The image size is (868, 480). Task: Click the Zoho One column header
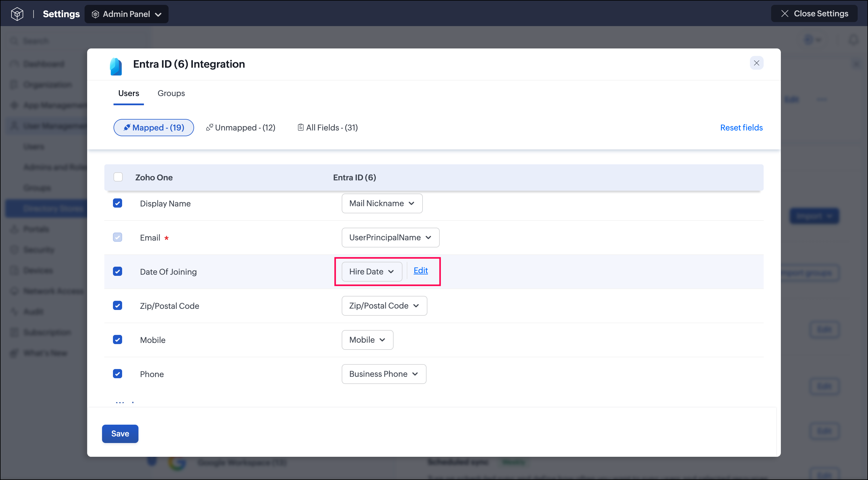[x=154, y=177]
